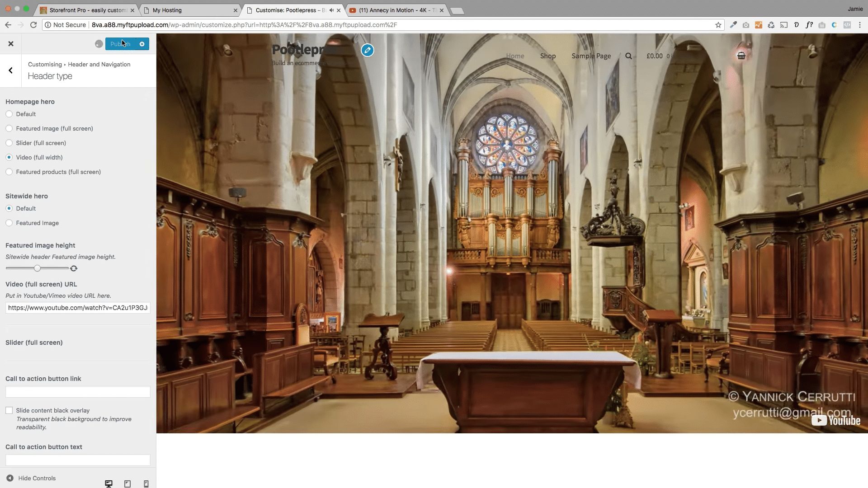Click the Customizer status avatar icon
Screen dimensions: 868x488
point(99,44)
